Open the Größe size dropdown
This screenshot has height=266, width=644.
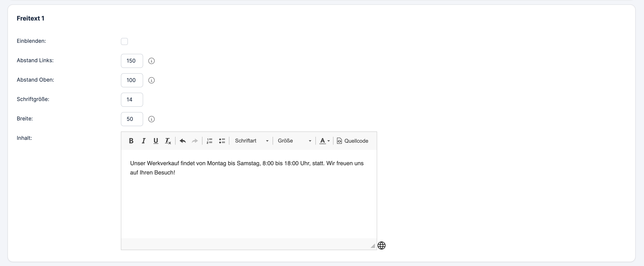[294, 141]
